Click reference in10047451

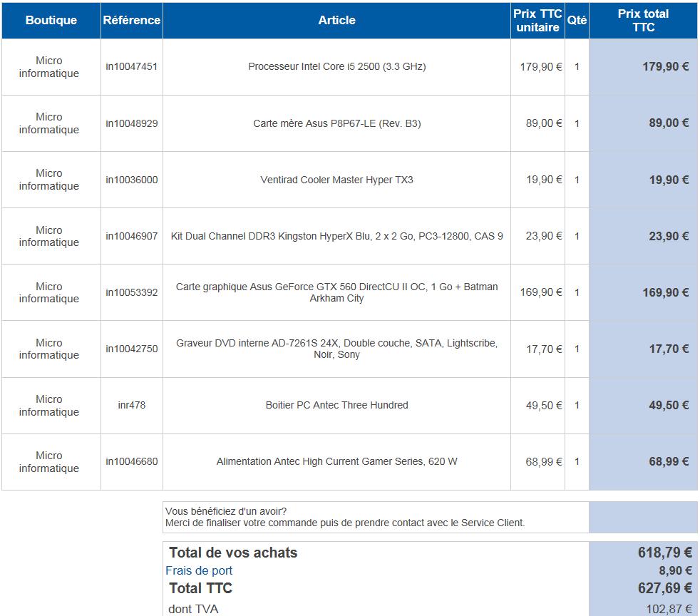[132, 66]
